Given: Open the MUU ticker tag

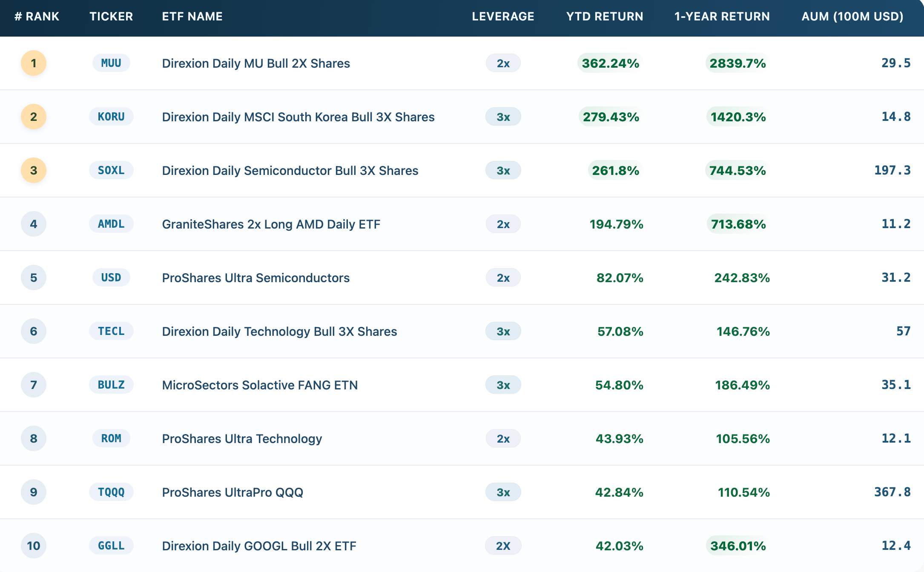Looking at the screenshot, I should pos(111,63).
